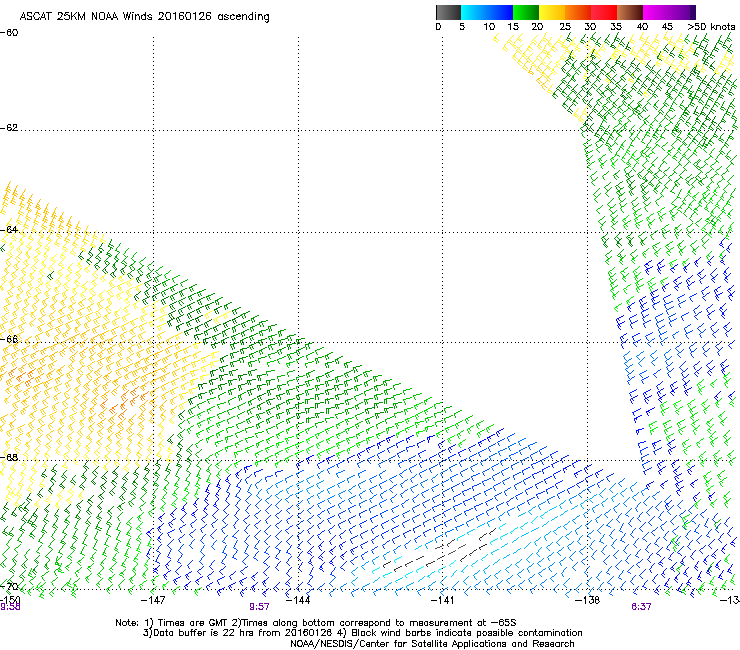740x650 pixels.
Task: Click the '>50 knots' legend label
Action: (x=711, y=27)
